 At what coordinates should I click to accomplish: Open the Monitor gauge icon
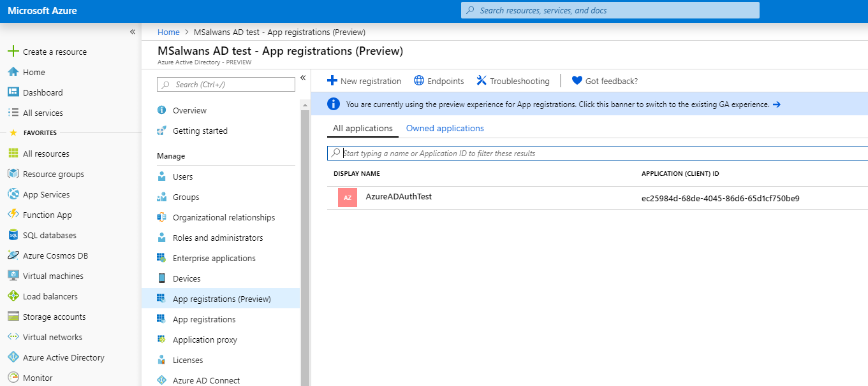(x=13, y=378)
